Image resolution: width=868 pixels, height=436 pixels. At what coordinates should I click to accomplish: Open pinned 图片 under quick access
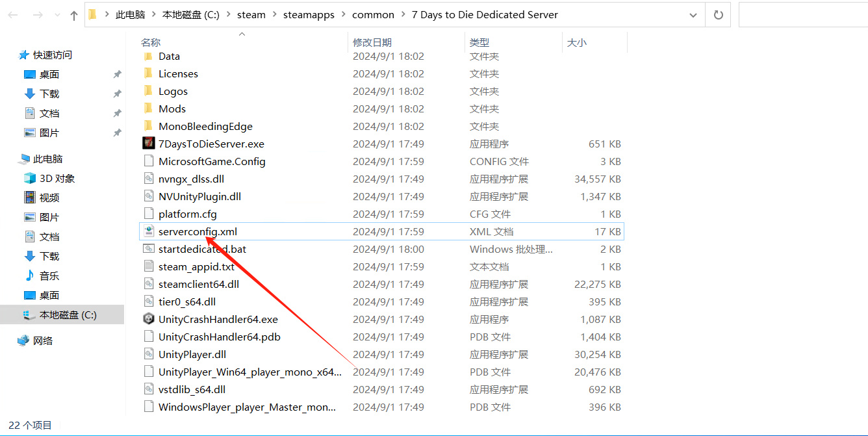(49, 133)
